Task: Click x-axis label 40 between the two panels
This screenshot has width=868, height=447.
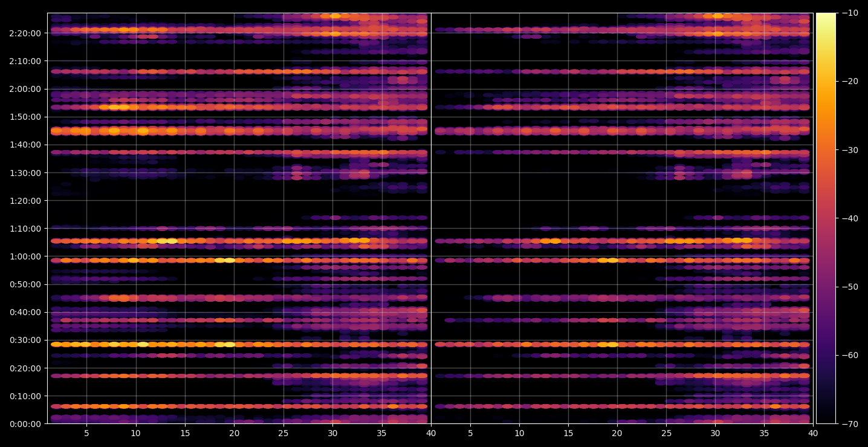Action: pos(431,433)
